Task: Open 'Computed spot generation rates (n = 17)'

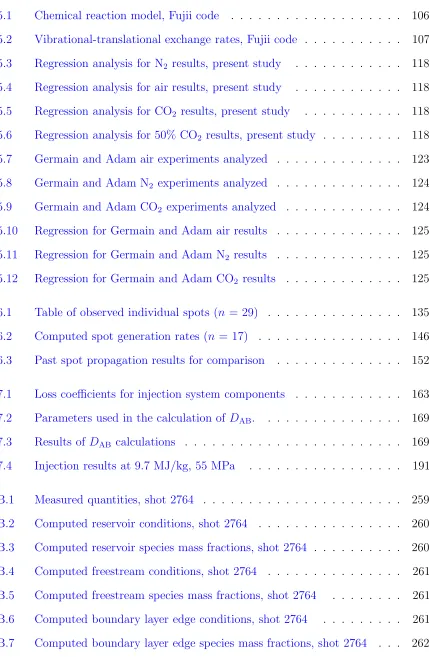Action: click(x=141, y=336)
